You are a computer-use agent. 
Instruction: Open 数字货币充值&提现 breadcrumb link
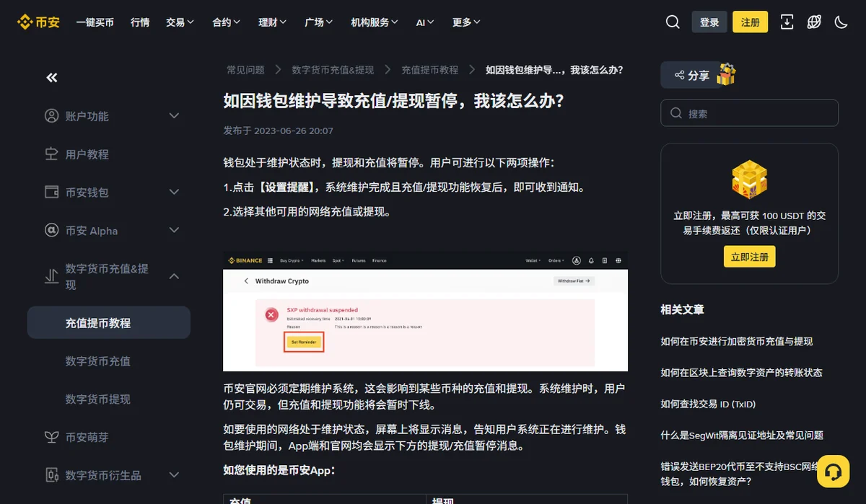click(x=333, y=70)
